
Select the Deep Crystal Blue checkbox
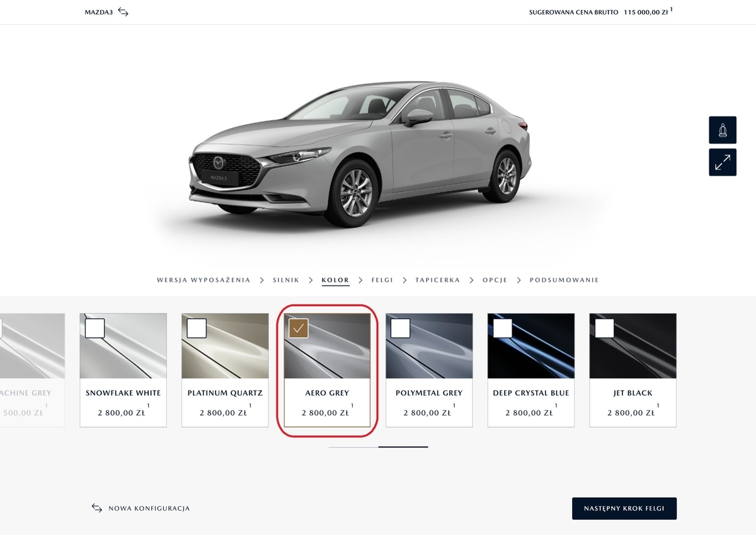pos(503,328)
